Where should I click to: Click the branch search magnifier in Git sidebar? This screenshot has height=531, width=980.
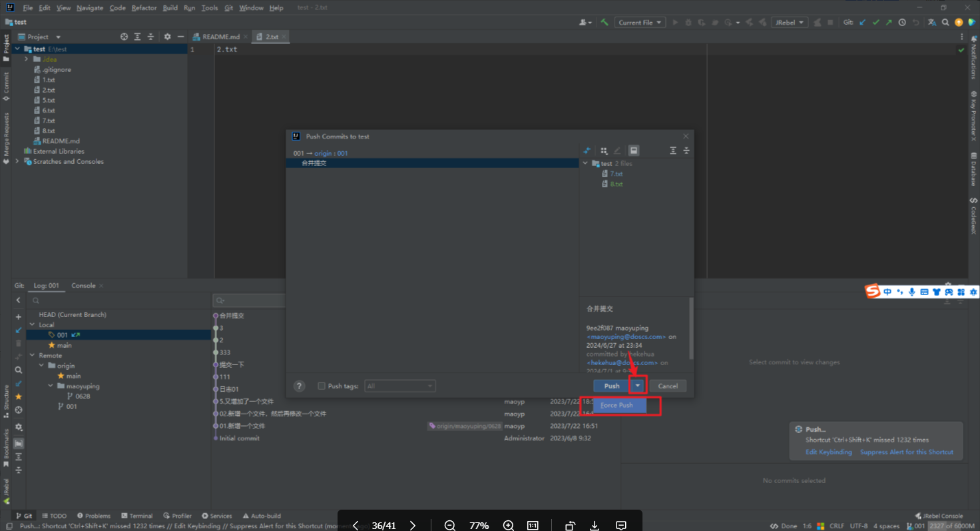[19, 370]
